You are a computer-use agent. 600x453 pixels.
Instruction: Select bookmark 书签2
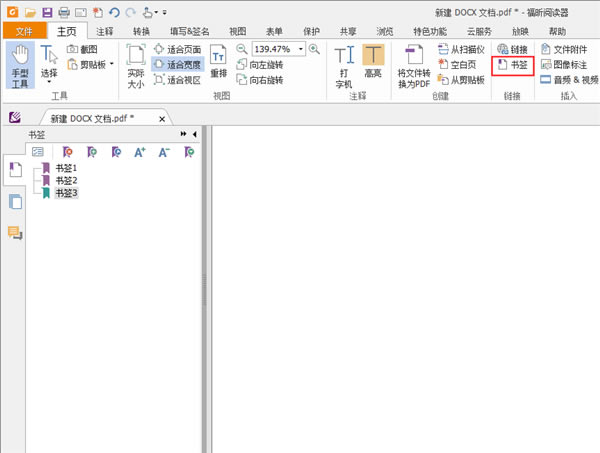pyautogui.click(x=66, y=180)
